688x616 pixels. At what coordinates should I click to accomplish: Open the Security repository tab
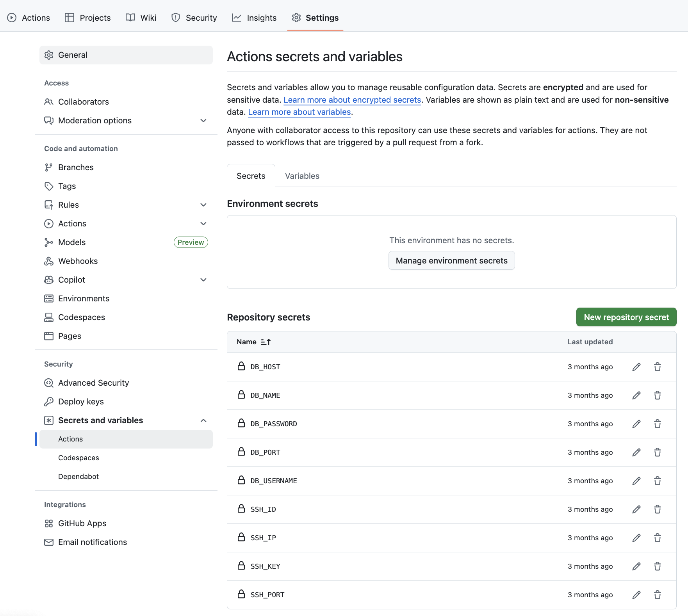click(x=194, y=18)
